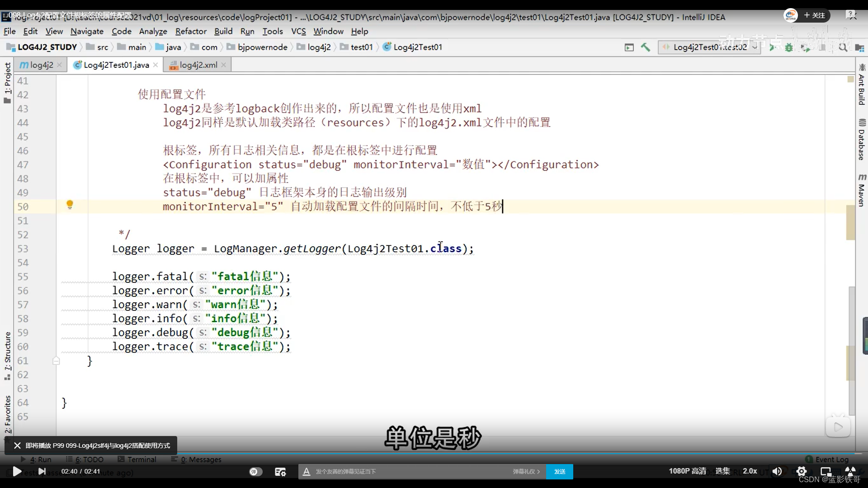
Task: Click LOG4J2_STUDY breadcrumb root
Action: pos(42,47)
